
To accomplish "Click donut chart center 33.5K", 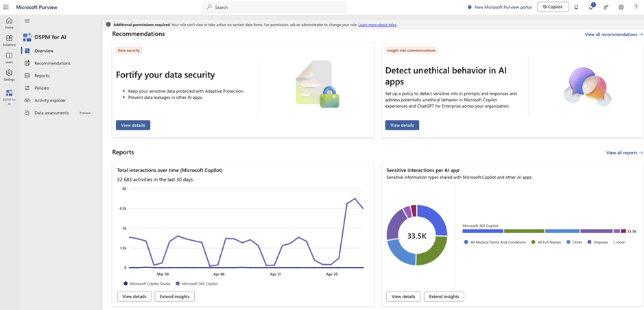I will [x=417, y=236].
